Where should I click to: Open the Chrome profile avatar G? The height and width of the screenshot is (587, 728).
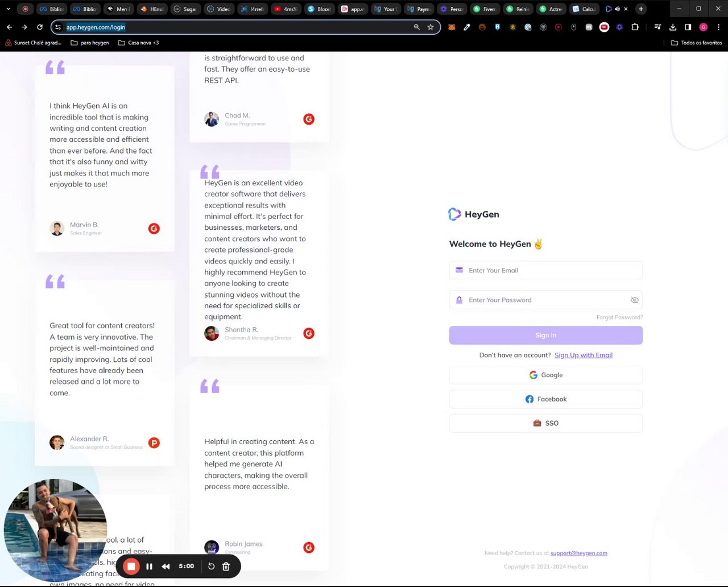[704, 27]
